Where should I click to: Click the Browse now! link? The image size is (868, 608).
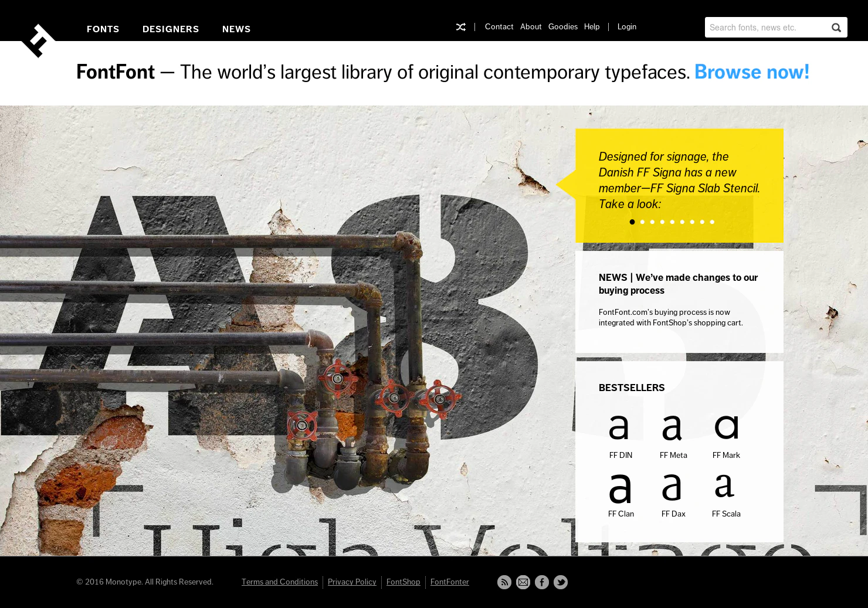752,72
